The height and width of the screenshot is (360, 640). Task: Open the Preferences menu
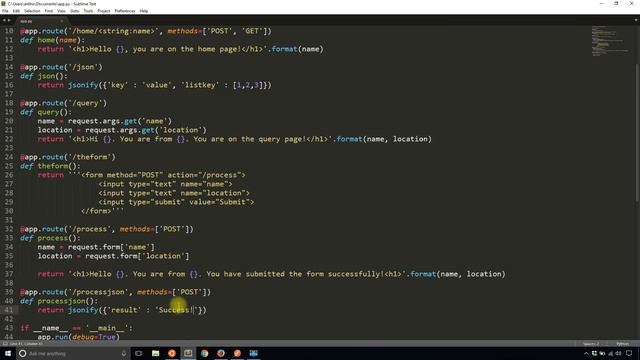click(125, 11)
